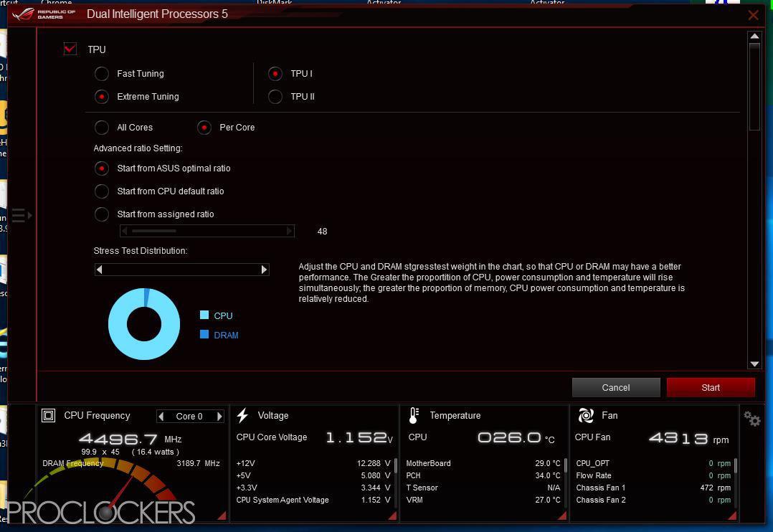
Task: Increase Stress Test Distribution with right arrow
Action: click(264, 269)
